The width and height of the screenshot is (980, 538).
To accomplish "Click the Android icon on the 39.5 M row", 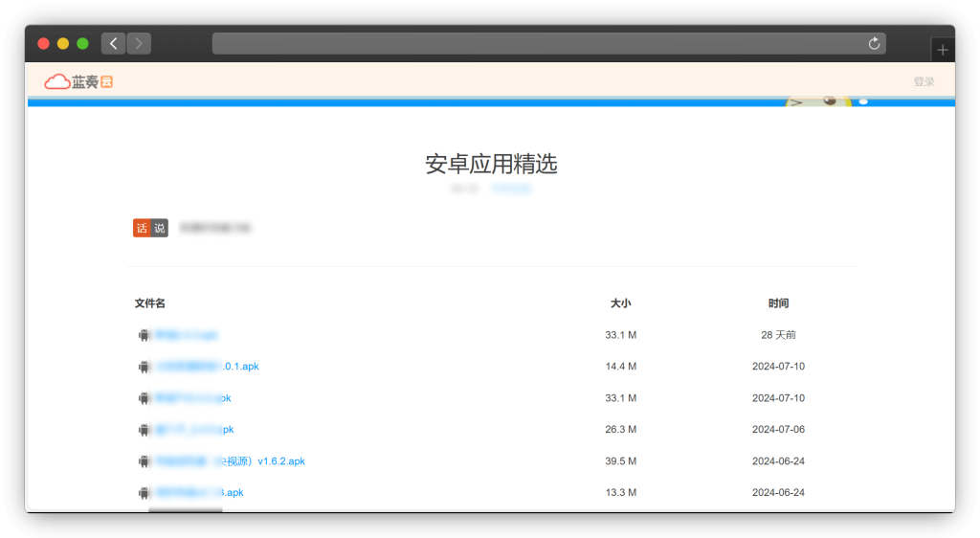I will pyautogui.click(x=144, y=461).
